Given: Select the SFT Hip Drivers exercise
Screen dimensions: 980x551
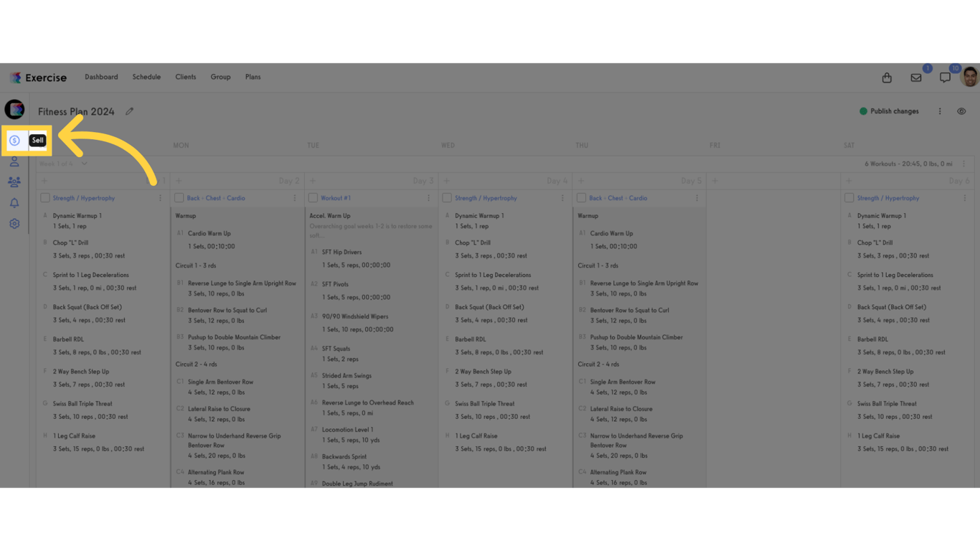Looking at the screenshot, I should [341, 253].
